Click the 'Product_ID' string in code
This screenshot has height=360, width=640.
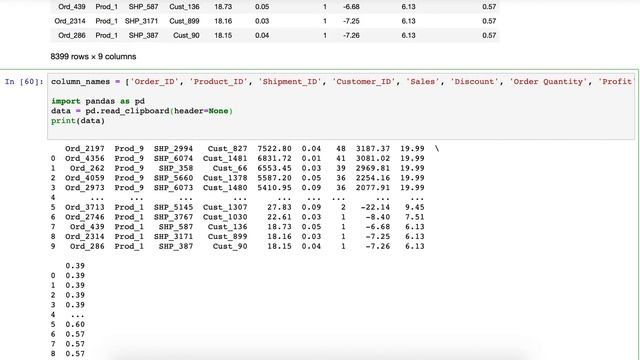[x=219, y=82]
